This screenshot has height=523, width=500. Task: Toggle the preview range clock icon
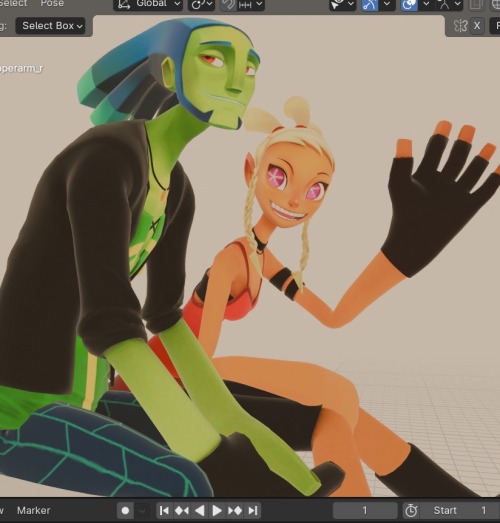point(411,511)
